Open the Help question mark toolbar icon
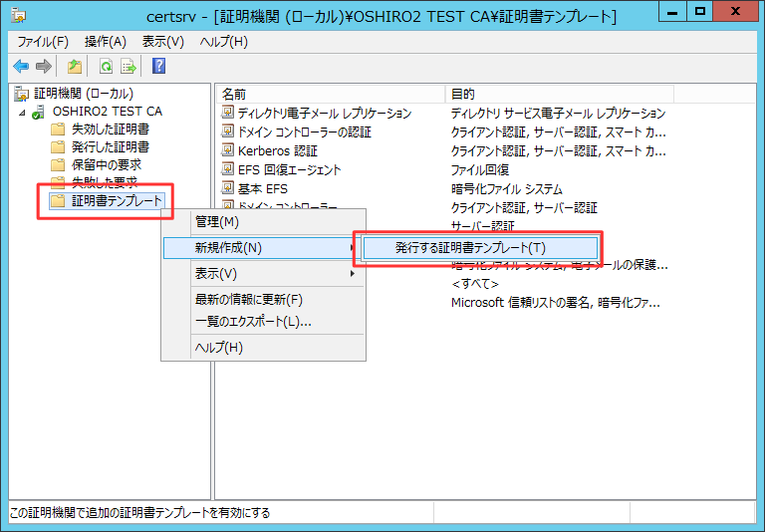The image size is (765, 532). click(x=158, y=66)
